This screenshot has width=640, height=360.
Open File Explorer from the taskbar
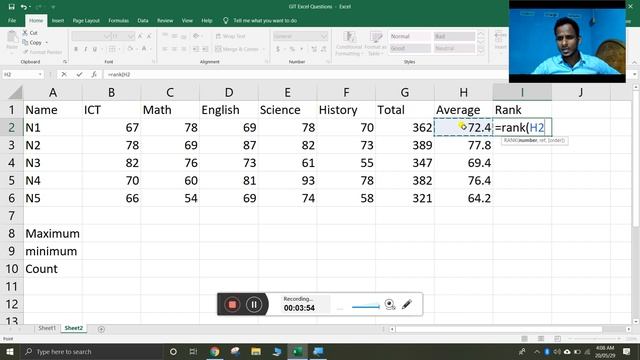pyautogui.click(x=256, y=351)
